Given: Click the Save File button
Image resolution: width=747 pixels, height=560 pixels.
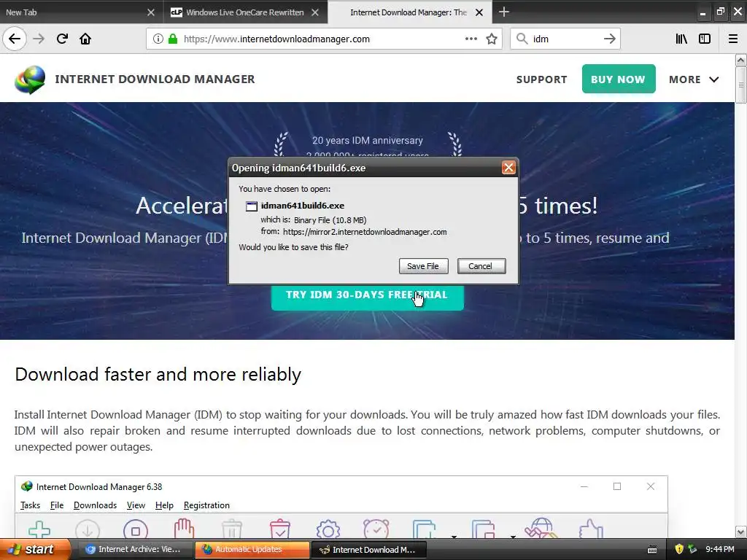Looking at the screenshot, I should point(423,266).
